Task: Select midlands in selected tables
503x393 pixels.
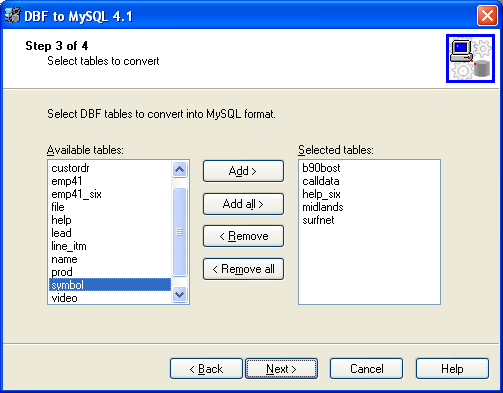Action: pyautogui.click(x=369, y=207)
